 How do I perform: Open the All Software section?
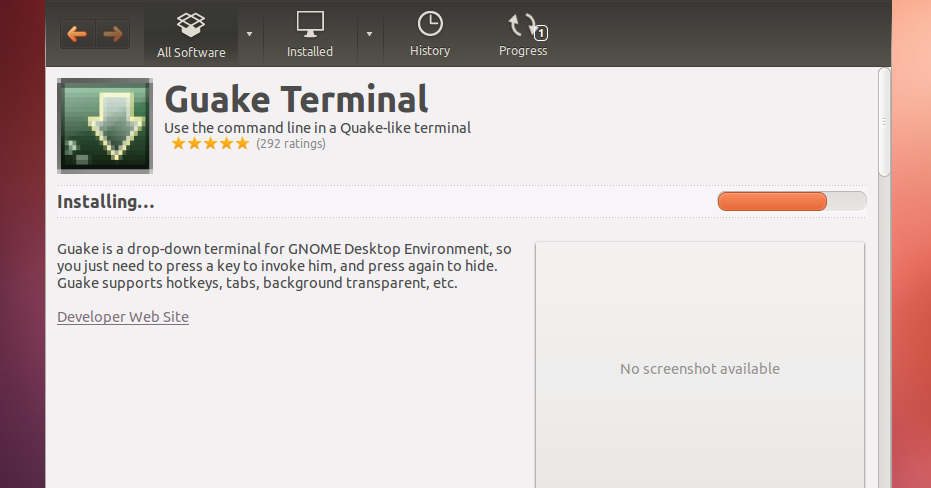click(x=191, y=34)
